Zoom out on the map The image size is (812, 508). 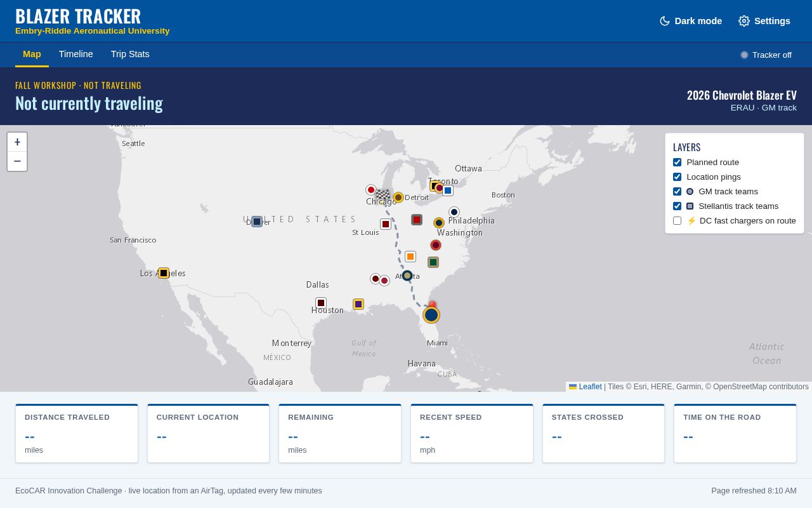[17, 161]
